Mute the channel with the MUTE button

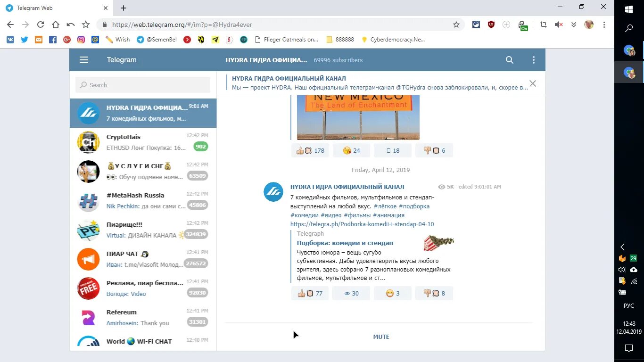click(381, 337)
